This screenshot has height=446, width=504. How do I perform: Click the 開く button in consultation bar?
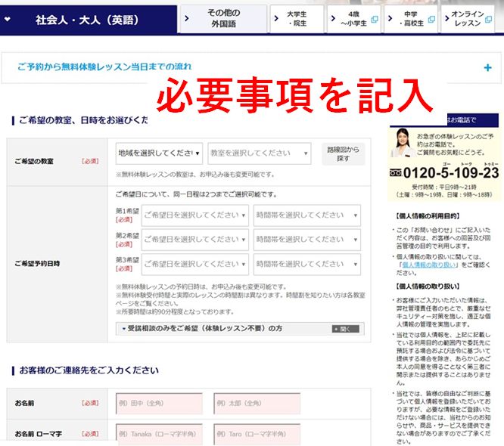[x=346, y=329]
